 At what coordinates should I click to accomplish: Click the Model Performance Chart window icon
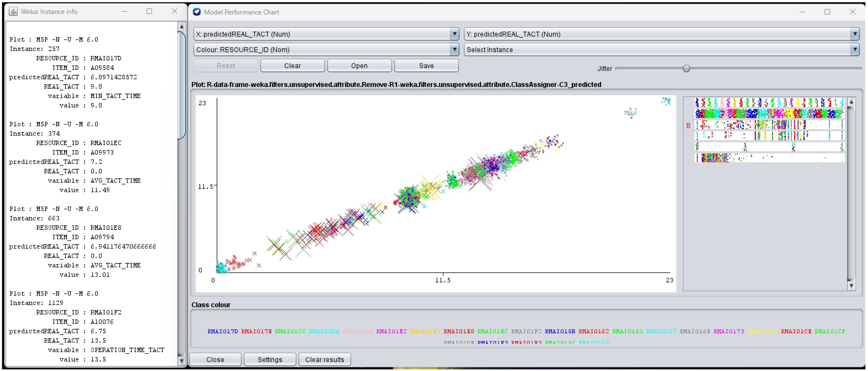tap(196, 12)
